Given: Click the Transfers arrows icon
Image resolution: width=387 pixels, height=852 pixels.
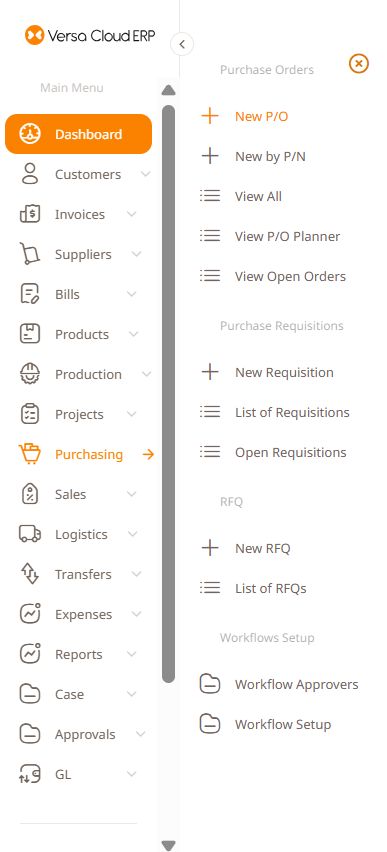Looking at the screenshot, I should (30, 574).
